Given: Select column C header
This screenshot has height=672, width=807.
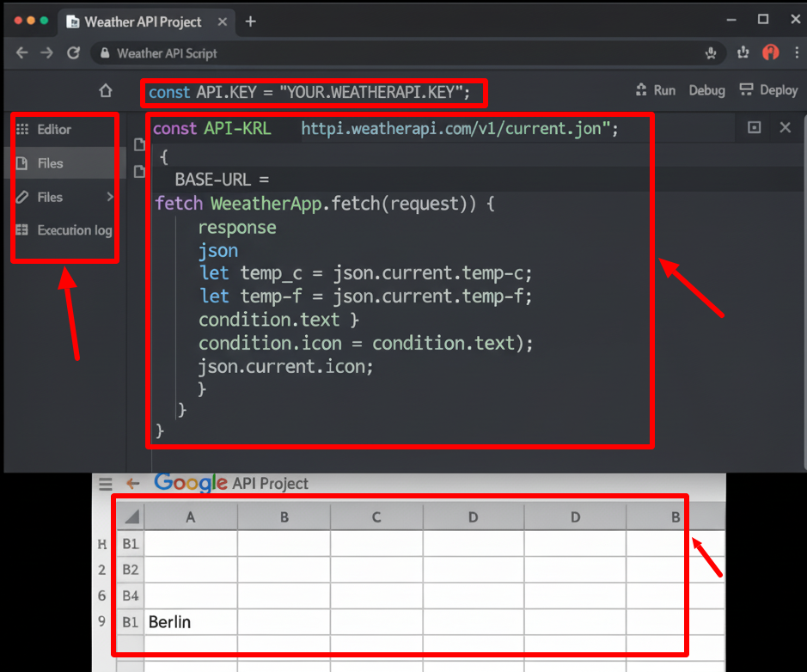Looking at the screenshot, I should [376, 517].
